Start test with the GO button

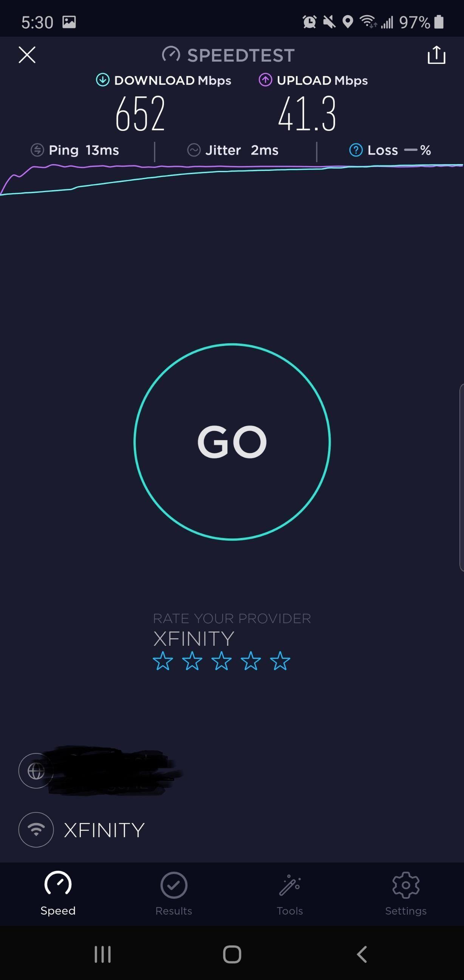point(232,442)
